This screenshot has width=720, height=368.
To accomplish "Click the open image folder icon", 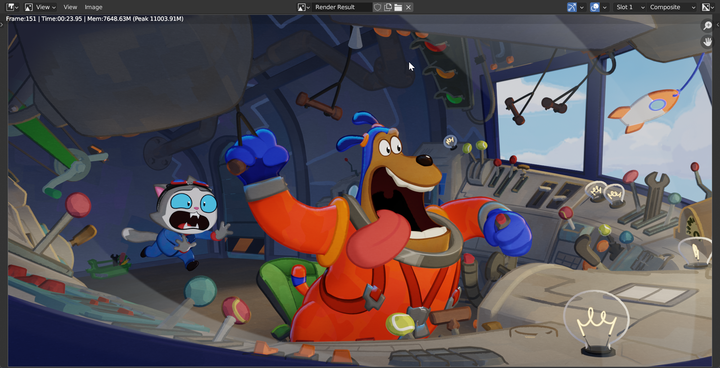I will 398,7.
